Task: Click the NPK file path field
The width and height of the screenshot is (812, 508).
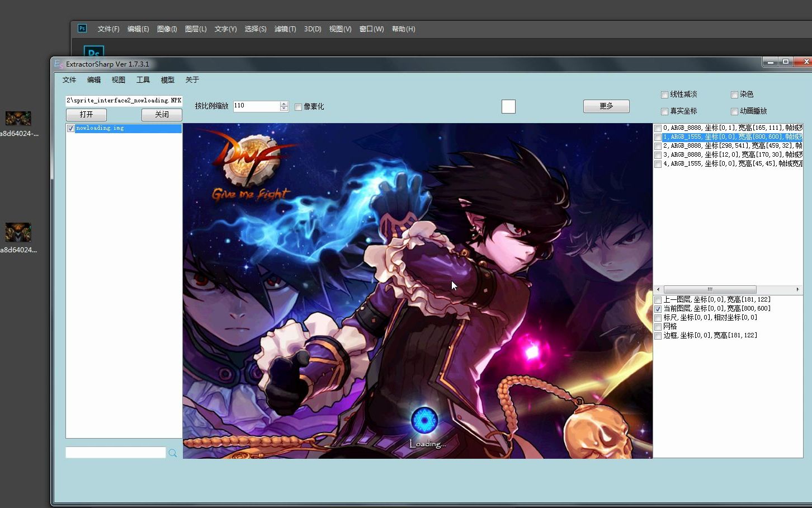Action: [x=124, y=101]
